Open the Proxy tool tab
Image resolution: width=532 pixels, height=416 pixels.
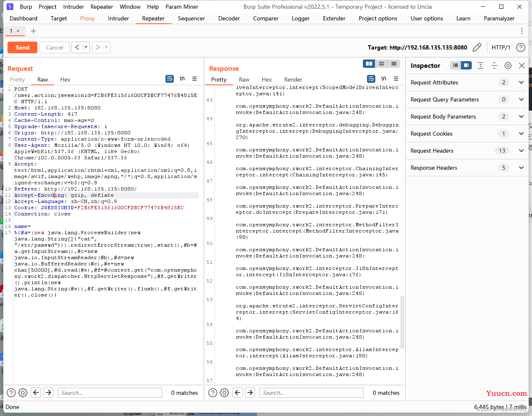point(87,18)
